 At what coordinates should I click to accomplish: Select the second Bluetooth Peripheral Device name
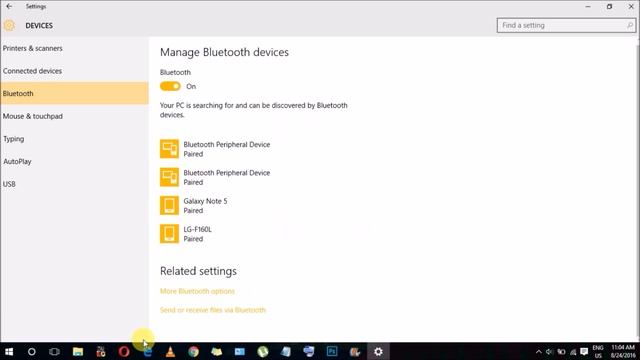(227, 173)
